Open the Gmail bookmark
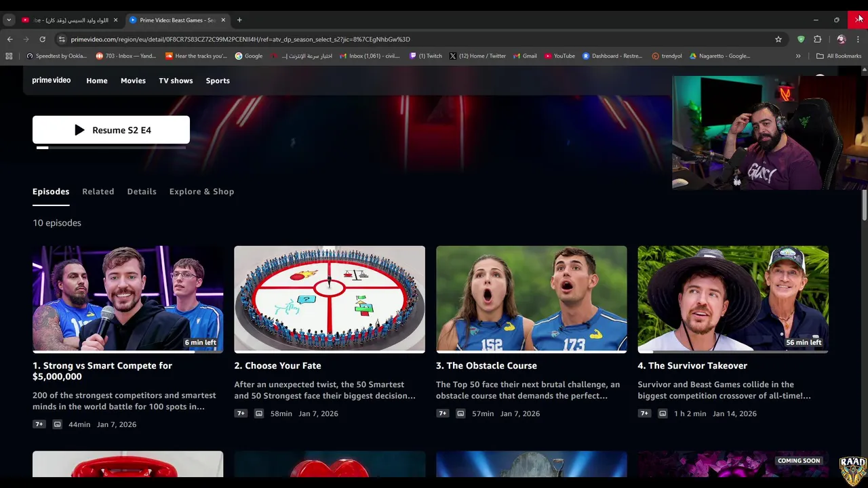 (526, 56)
